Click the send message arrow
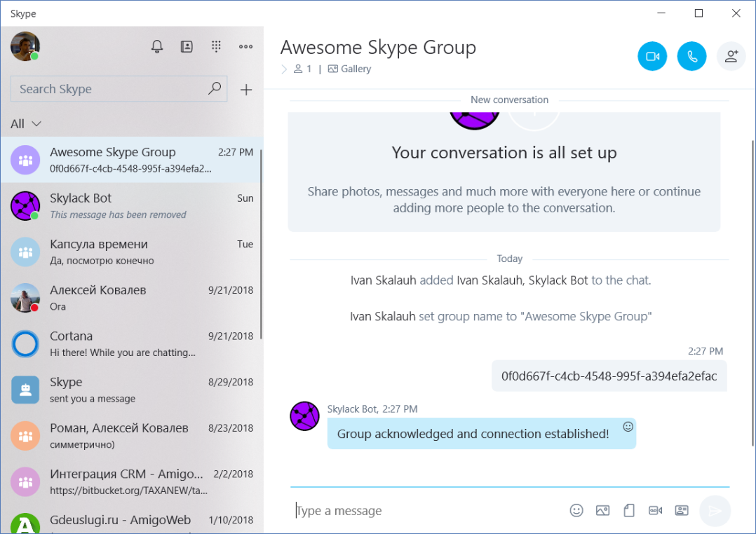756x534 pixels. coord(715,510)
